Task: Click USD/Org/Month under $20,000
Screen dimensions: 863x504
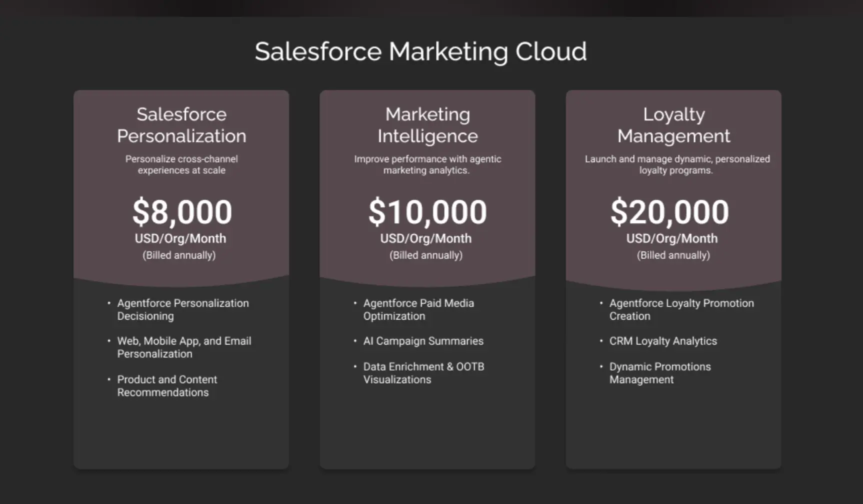Action: (672, 239)
